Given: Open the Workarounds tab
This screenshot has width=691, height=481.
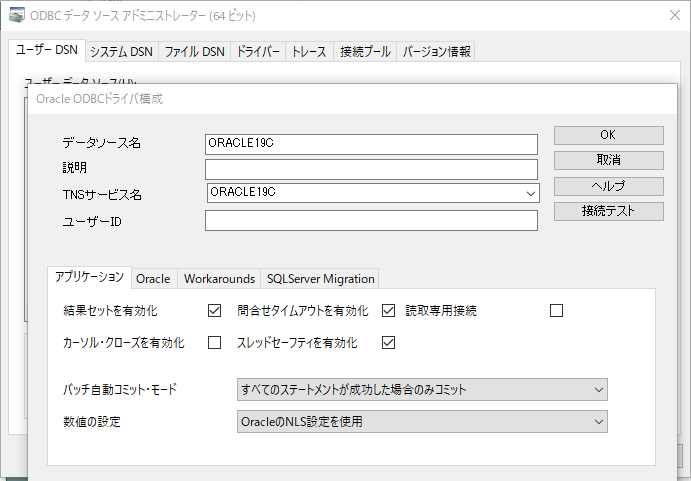Looking at the screenshot, I should pos(219,279).
